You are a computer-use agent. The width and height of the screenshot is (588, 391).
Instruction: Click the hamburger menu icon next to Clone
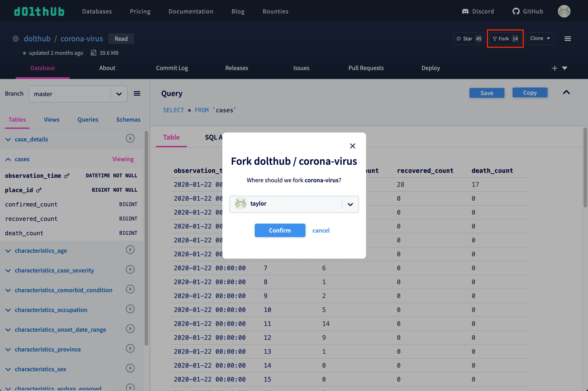(568, 39)
